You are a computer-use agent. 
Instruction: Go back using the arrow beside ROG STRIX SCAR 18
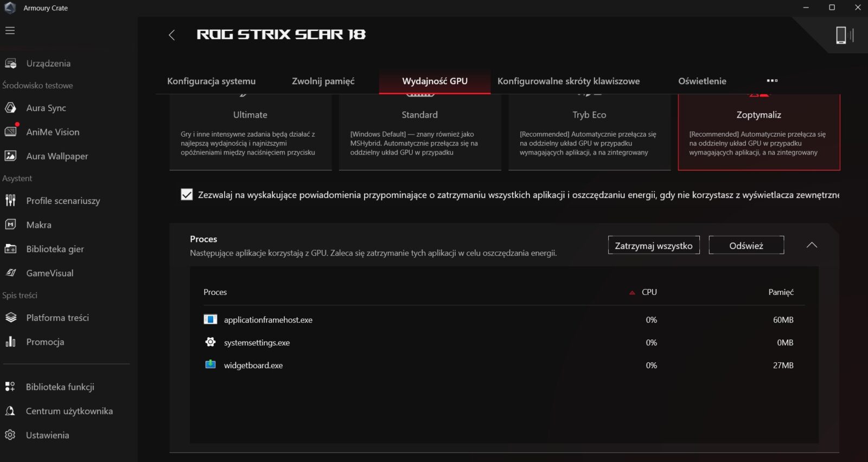tap(171, 35)
